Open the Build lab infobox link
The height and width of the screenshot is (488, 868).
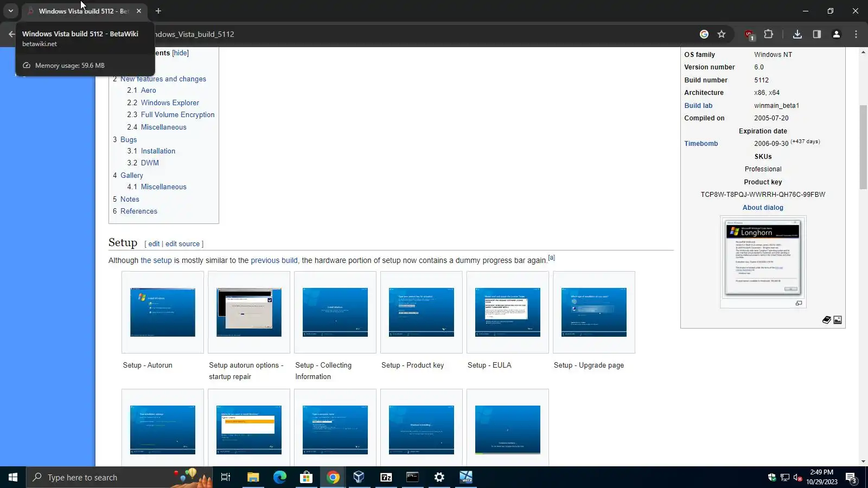pyautogui.click(x=698, y=105)
